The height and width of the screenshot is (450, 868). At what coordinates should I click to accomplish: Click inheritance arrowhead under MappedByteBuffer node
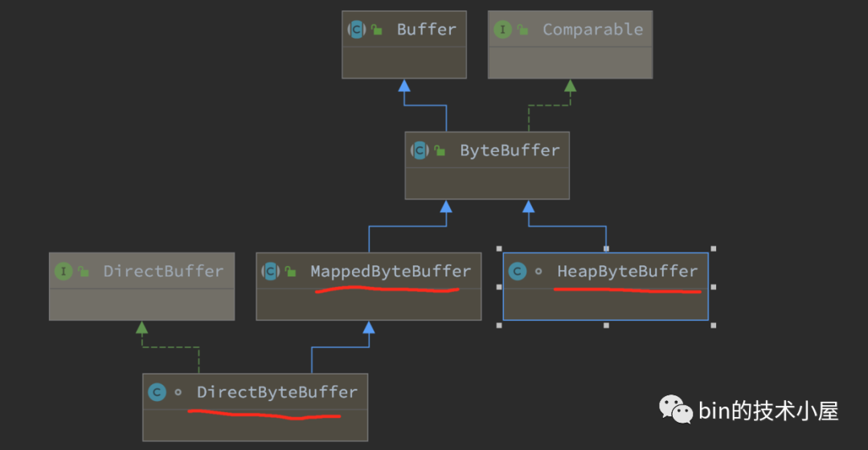(x=369, y=328)
